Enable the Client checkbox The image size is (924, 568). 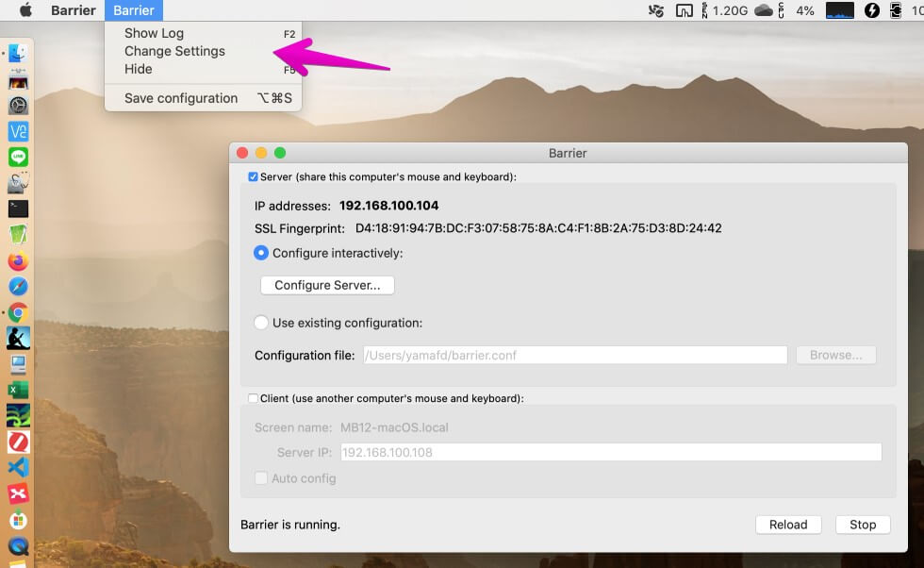253,398
